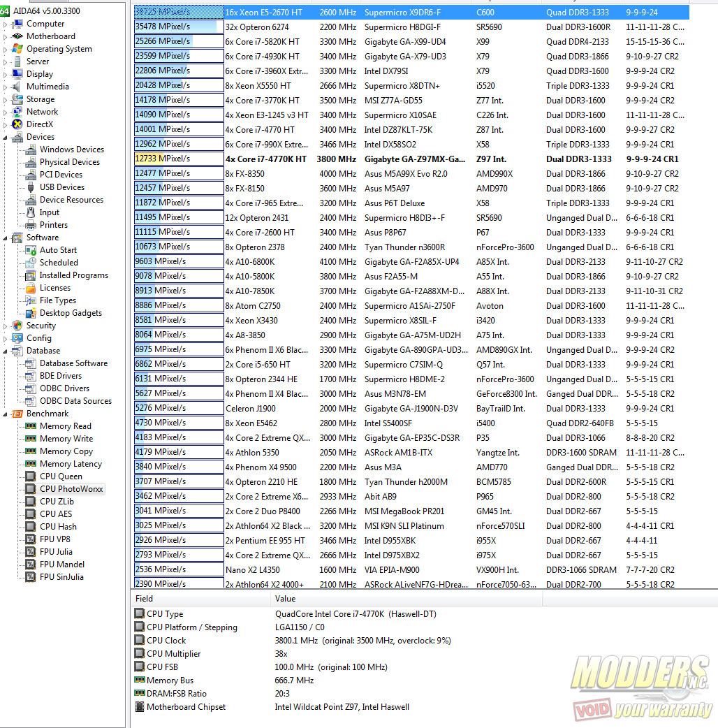The width and height of the screenshot is (718, 728).
Task: Expand the Motherboard tree node
Action: point(5,36)
